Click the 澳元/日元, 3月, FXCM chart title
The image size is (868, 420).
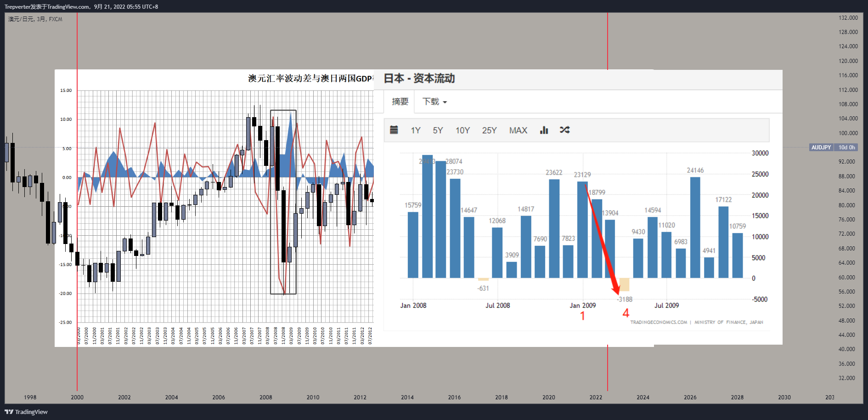tap(35, 19)
